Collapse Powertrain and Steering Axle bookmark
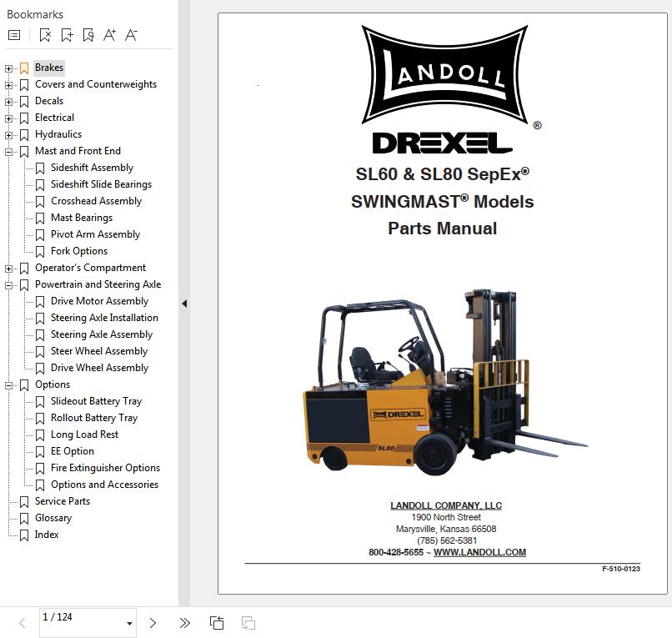Image resolution: width=672 pixels, height=638 pixels. pyautogui.click(x=8, y=285)
